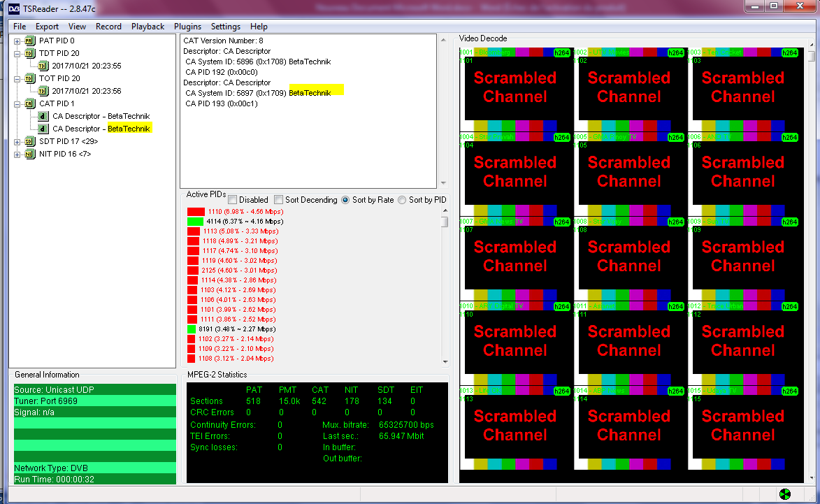The width and height of the screenshot is (820, 504).
Task: Select the first CA Descriptor - BetaTechnik entry
Action: (x=101, y=117)
